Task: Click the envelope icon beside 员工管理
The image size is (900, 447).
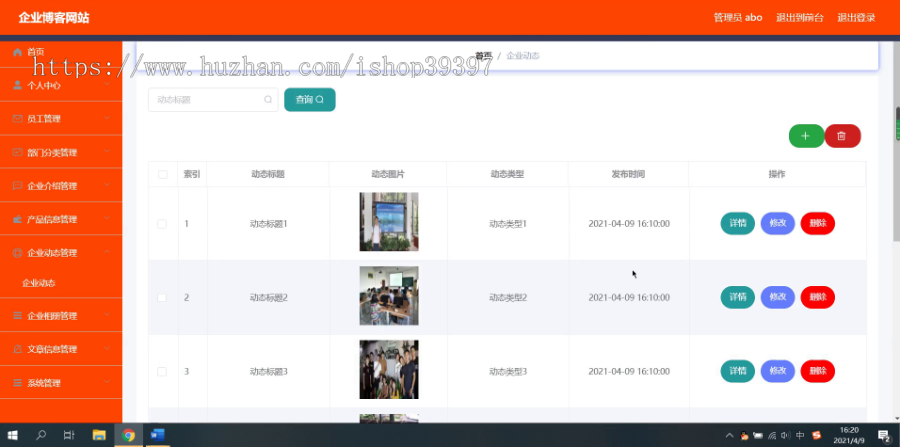Action: point(17,119)
